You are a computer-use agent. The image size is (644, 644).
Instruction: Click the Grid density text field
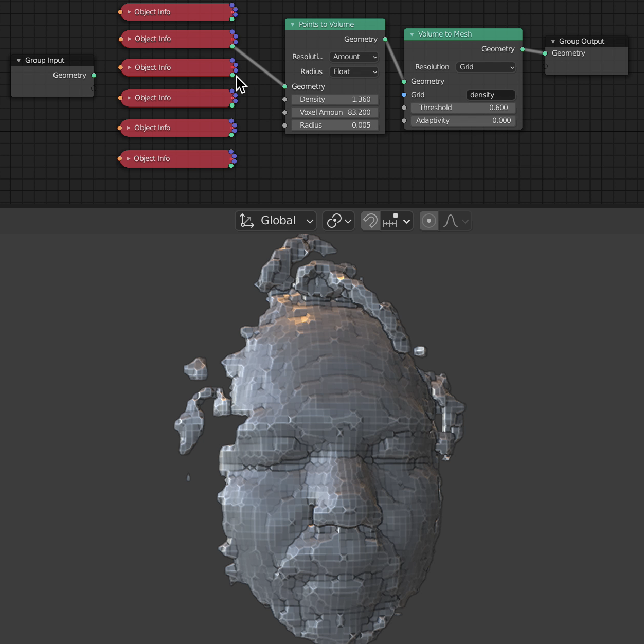pos(490,95)
